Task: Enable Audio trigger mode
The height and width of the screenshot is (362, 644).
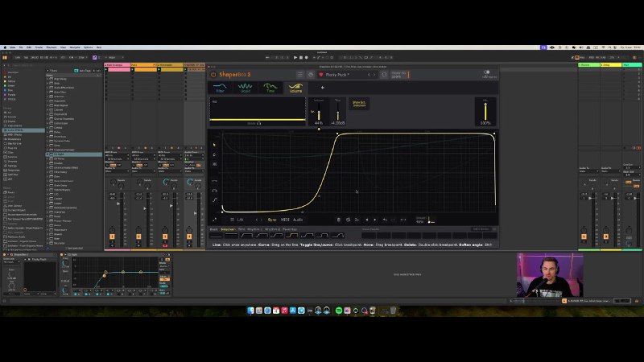Action: (x=298, y=220)
